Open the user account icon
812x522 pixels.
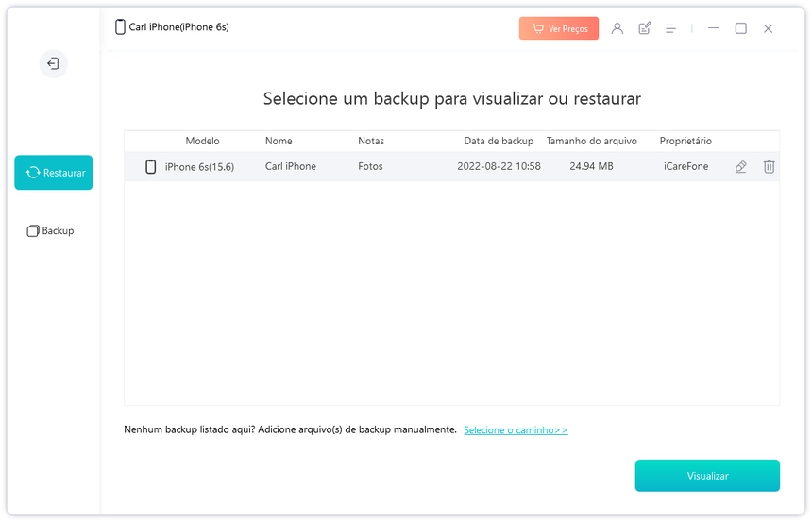tap(617, 28)
